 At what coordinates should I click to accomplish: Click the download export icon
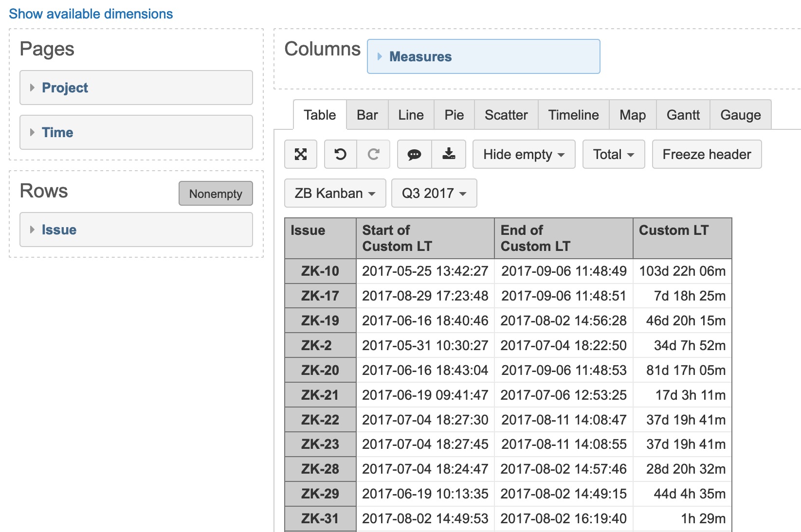pyautogui.click(x=449, y=154)
